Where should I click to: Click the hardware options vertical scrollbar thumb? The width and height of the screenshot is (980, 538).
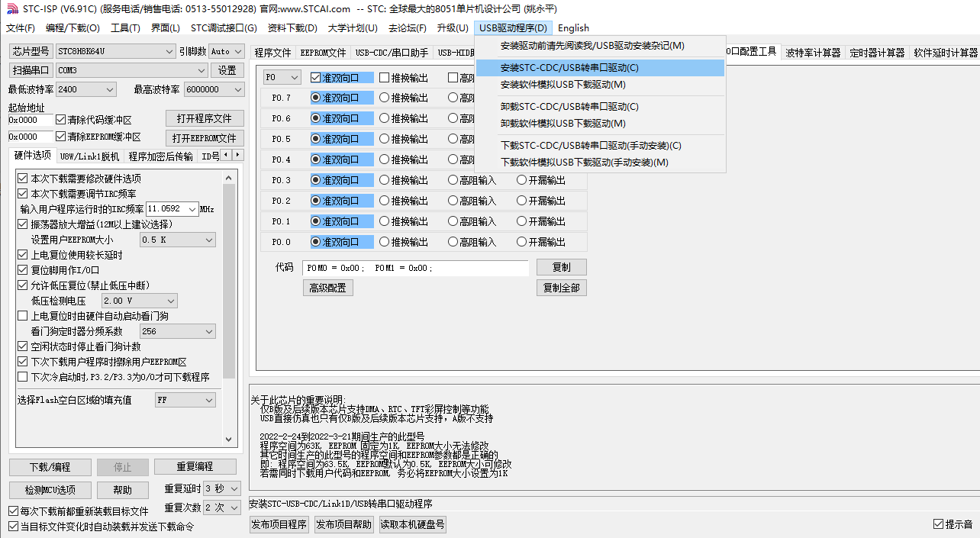click(229, 282)
